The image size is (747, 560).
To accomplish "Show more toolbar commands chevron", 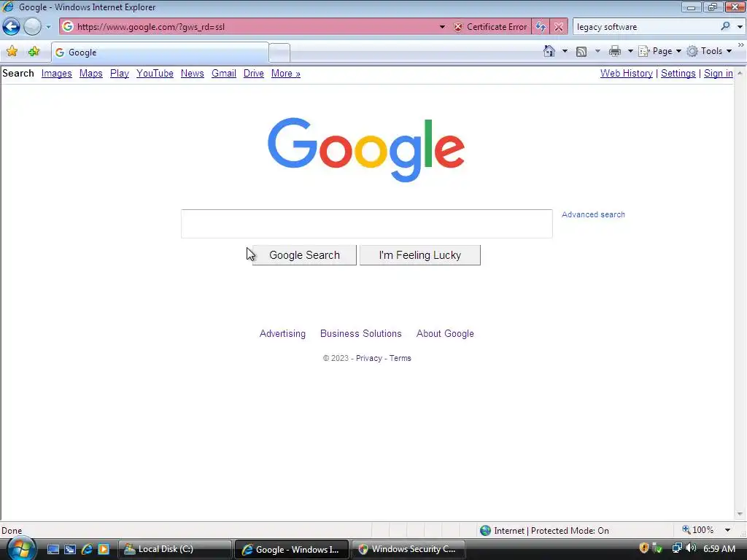I will (x=741, y=45).
